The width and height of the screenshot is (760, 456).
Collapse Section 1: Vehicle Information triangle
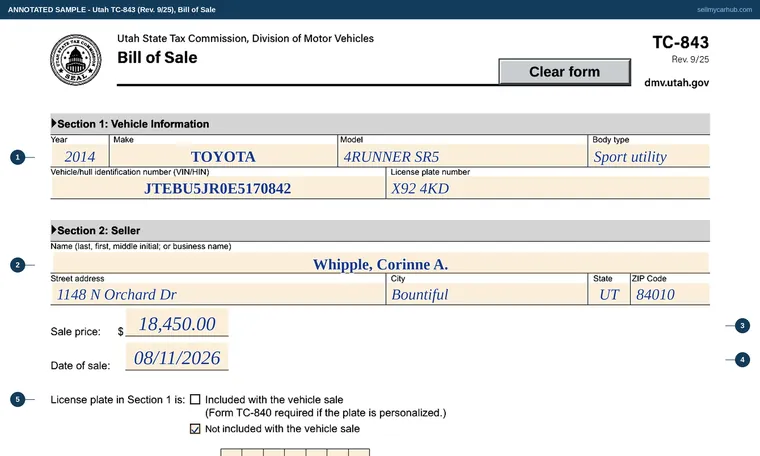click(x=54, y=124)
